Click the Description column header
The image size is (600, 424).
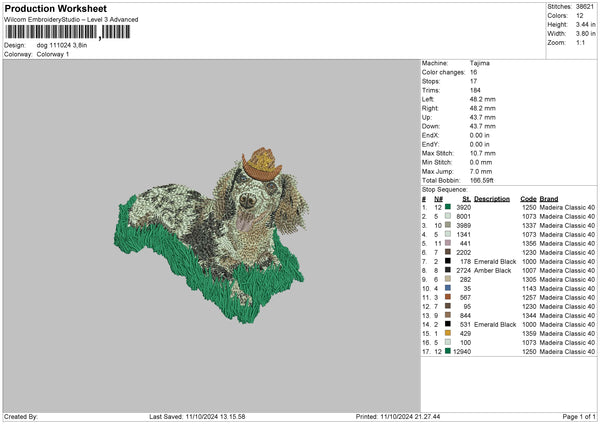pyautogui.click(x=491, y=198)
